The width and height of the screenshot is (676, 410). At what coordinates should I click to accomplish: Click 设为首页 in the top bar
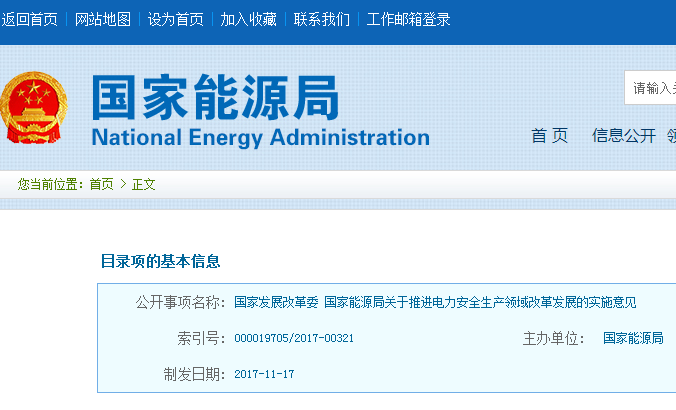pyautogui.click(x=176, y=19)
